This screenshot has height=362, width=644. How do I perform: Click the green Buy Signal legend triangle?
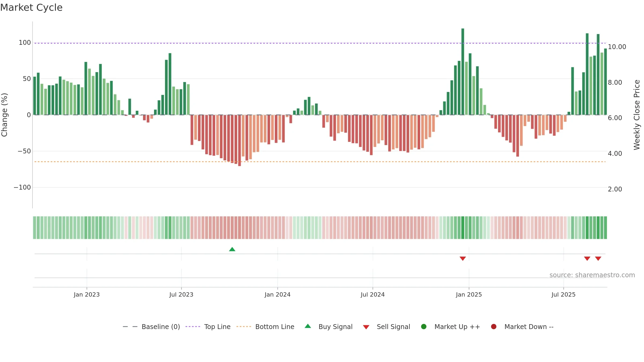pyautogui.click(x=308, y=326)
